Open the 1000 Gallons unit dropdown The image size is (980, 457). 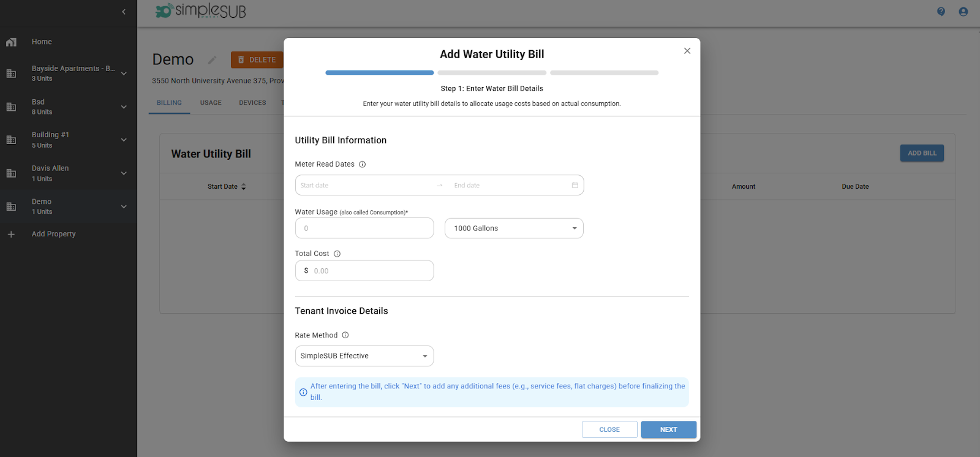(x=514, y=228)
